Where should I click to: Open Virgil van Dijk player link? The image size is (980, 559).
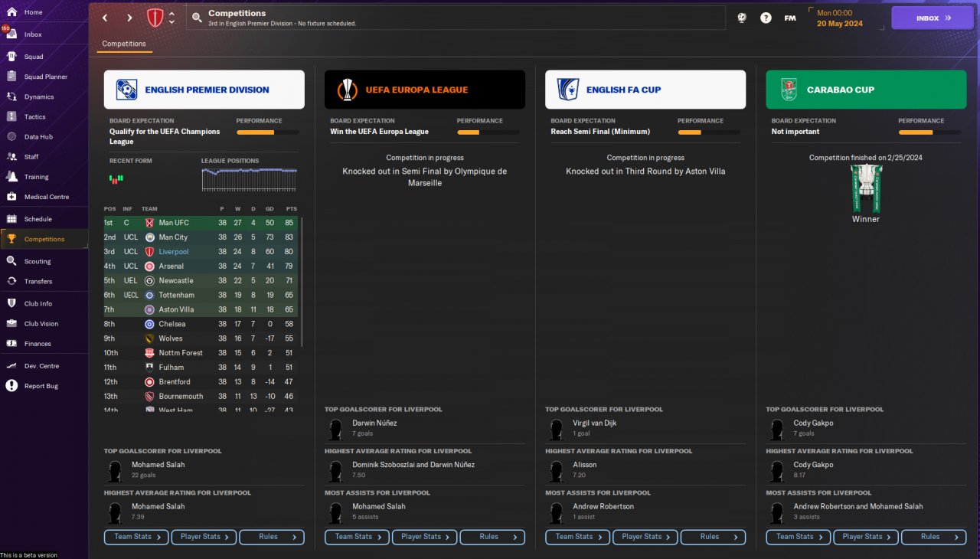[594, 423]
